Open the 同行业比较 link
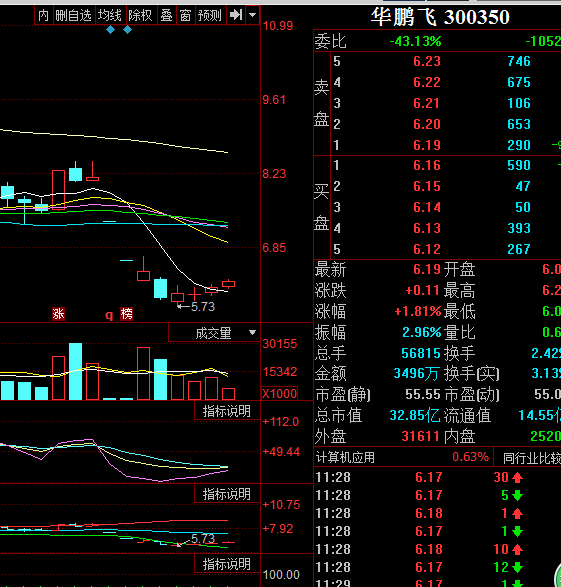The image size is (561, 587). (x=532, y=458)
